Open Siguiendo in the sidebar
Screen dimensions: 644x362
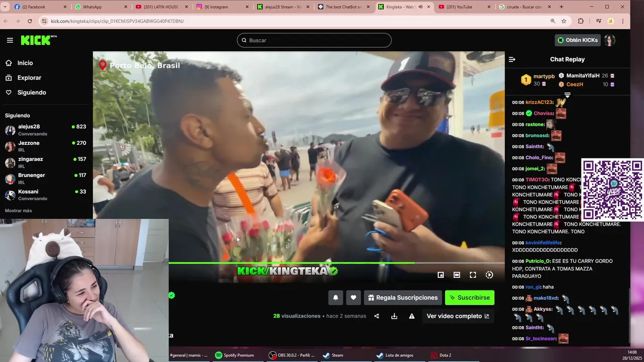pyautogui.click(x=32, y=93)
